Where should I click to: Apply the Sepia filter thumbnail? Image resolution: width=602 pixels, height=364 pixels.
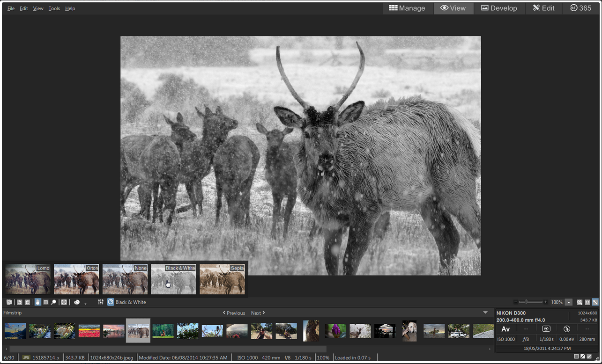pos(222,279)
